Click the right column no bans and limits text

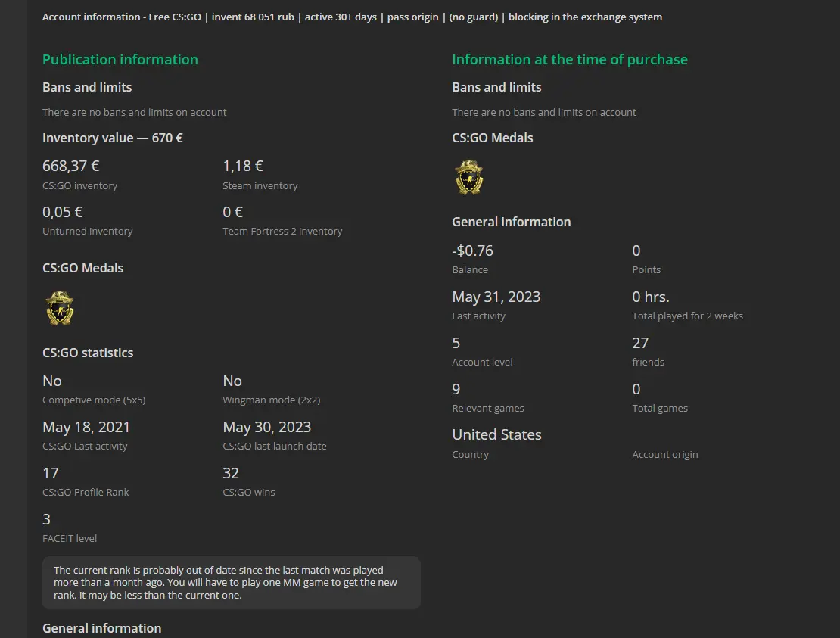544,113
